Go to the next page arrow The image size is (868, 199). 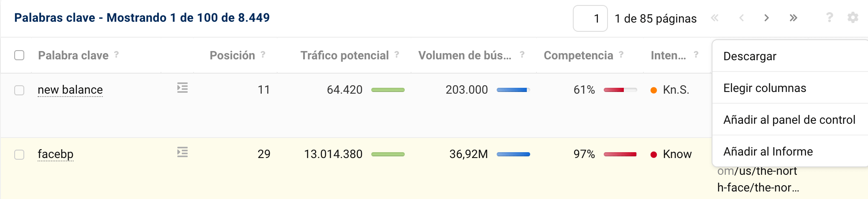click(766, 18)
